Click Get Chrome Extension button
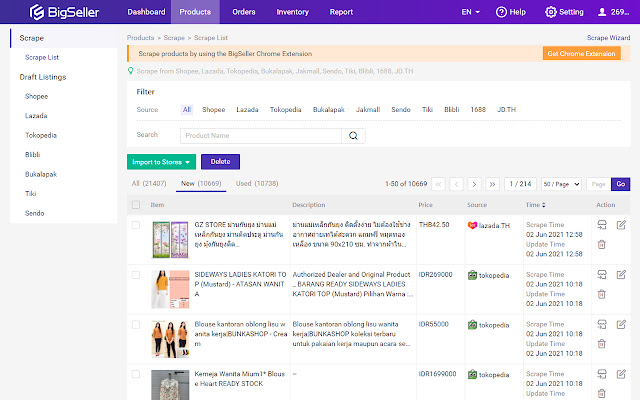Screen dimensions: 640x400 click(580, 53)
